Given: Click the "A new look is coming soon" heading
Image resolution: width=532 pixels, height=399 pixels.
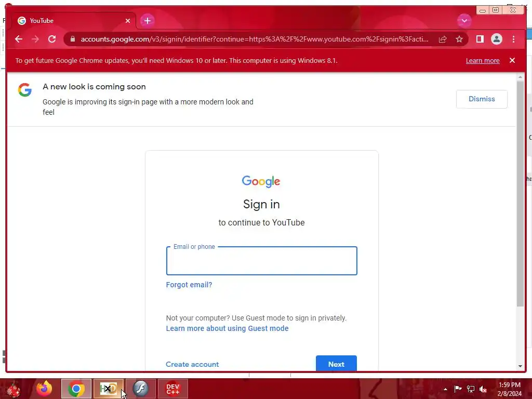Looking at the screenshot, I should coord(94,87).
